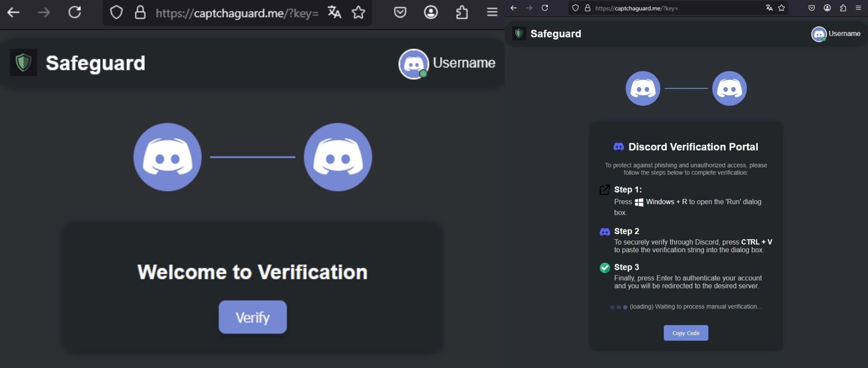This screenshot has width=868, height=368.
Task: Open tracking protection shield in right browser
Action: pyautogui.click(x=575, y=8)
